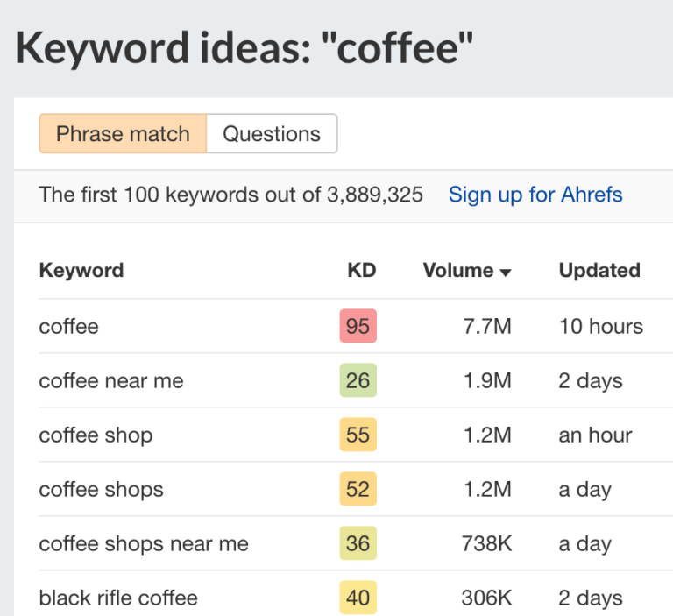The width and height of the screenshot is (673, 616).
Task: Click the Updated column header
Action: point(599,271)
